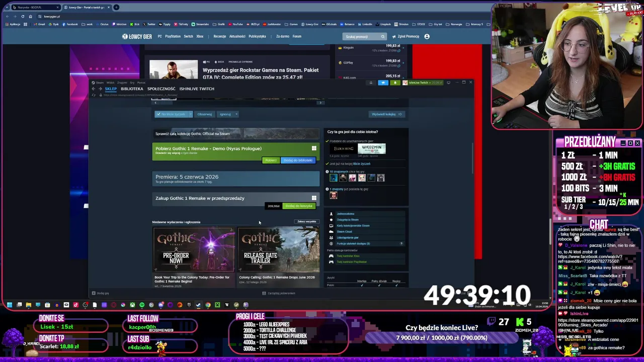Open PC section on Łowcy Gier
This screenshot has width=644, height=362.
click(x=159, y=36)
